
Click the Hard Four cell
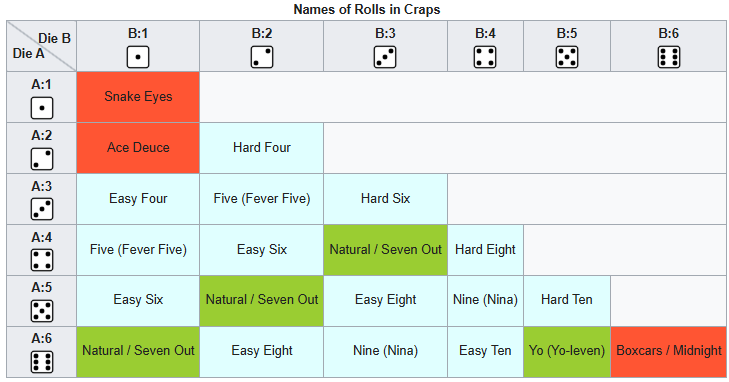pyautogui.click(x=262, y=148)
